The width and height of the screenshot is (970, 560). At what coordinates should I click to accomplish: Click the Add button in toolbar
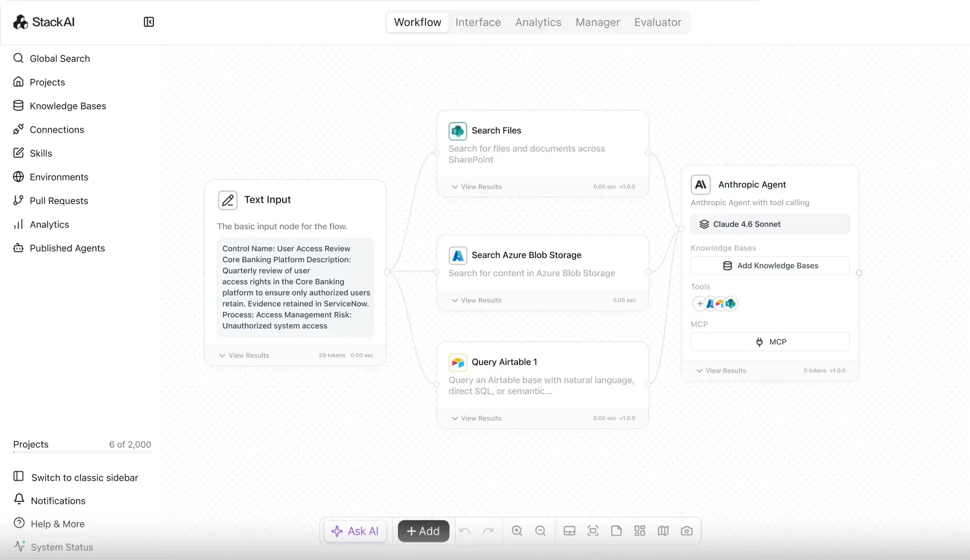coord(423,531)
